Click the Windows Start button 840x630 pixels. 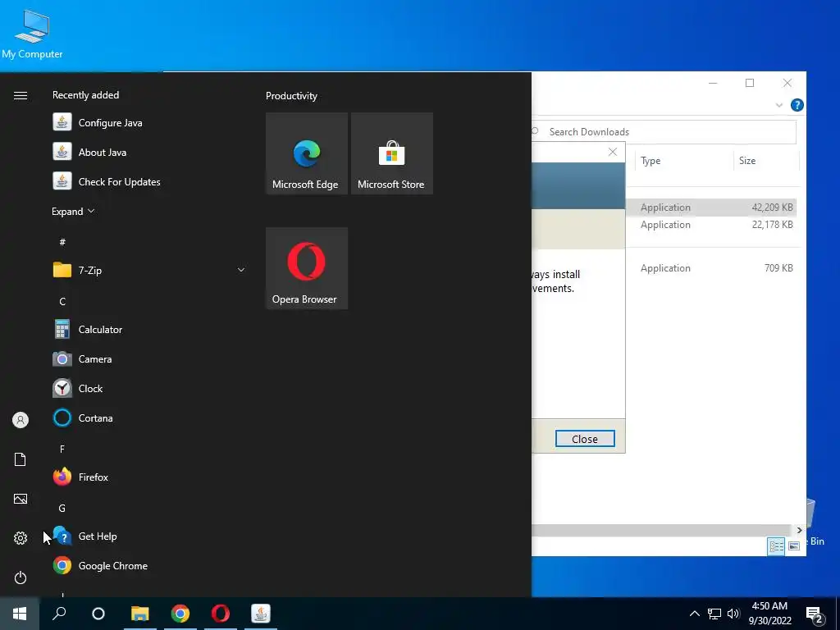(20, 614)
